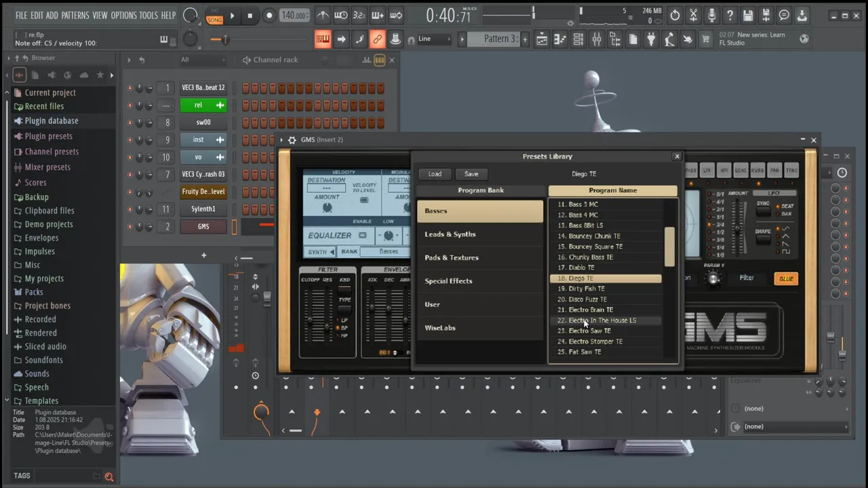This screenshot has width=868, height=488.
Task: Open GMS window menu arrow
Action: click(281, 140)
